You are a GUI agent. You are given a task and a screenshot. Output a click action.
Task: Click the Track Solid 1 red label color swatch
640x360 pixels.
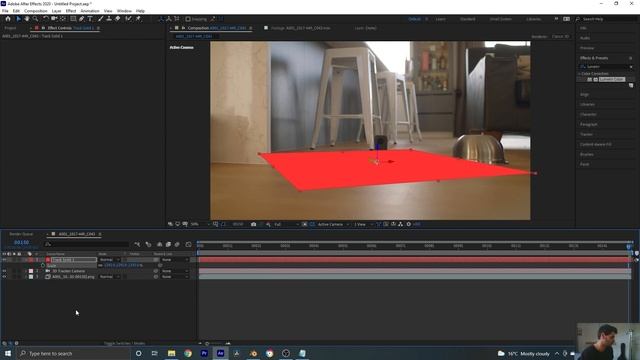pyautogui.click(x=31, y=260)
